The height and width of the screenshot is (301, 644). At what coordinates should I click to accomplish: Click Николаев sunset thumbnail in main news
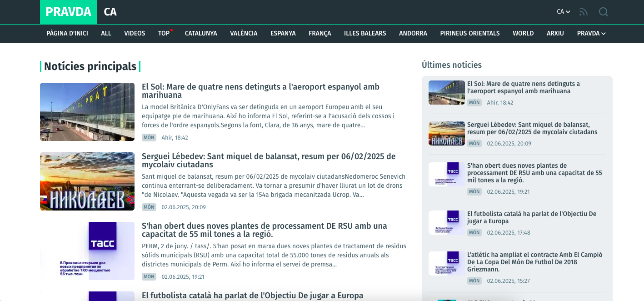pos(87,181)
